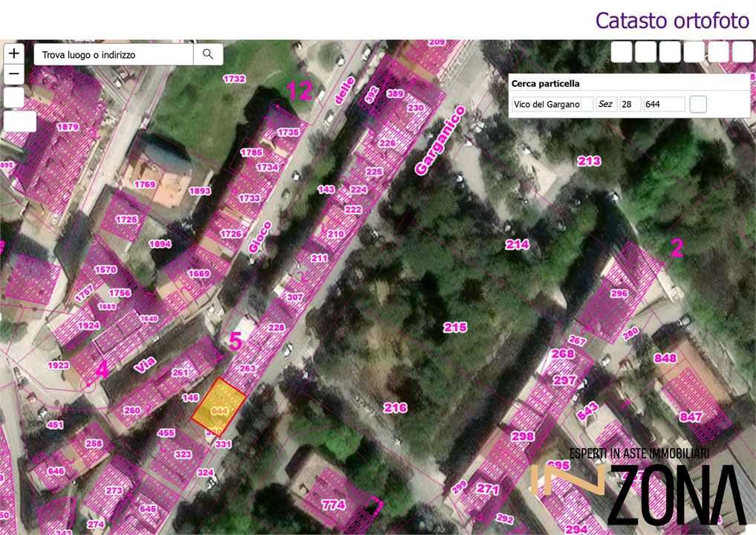Select parcel label 1924
The width and height of the screenshot is (756, 535).
pyautogui.click(x=88, y=325)
